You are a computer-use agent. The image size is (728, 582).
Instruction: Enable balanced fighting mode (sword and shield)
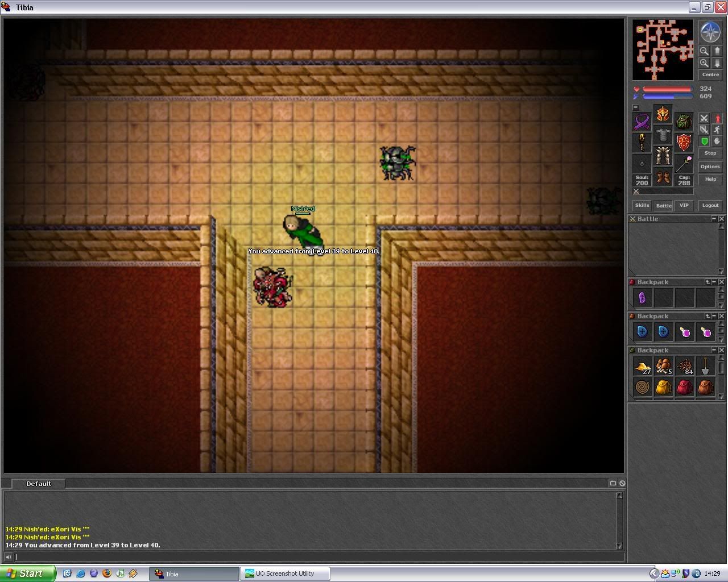click(x=704, y=130)
